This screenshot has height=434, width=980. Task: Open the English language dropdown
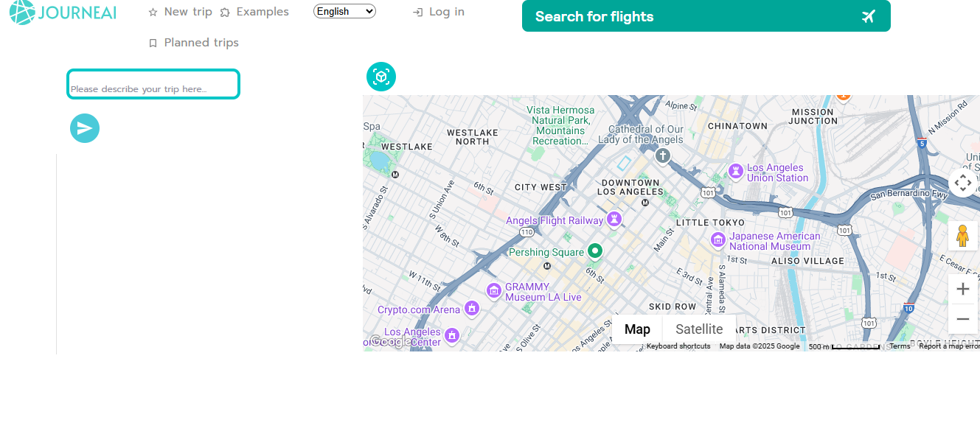pos(344,11)
